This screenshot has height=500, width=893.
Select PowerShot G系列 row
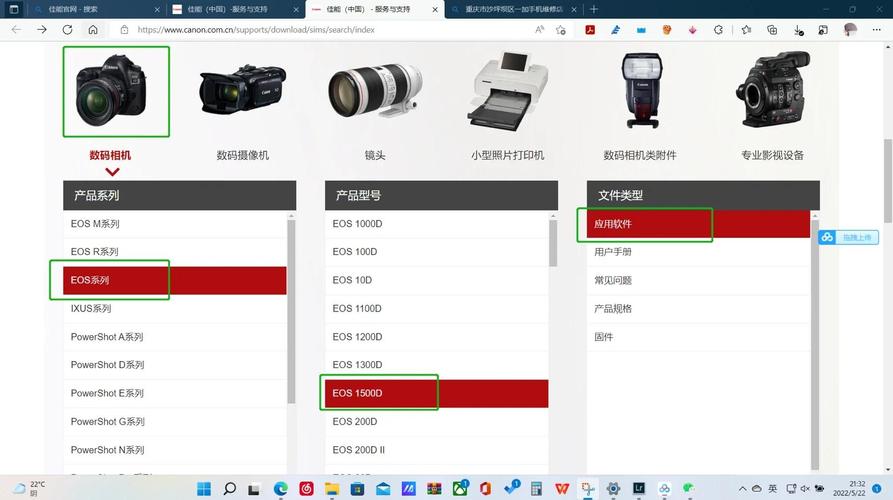pyautogui.click(x=175, y=422)
